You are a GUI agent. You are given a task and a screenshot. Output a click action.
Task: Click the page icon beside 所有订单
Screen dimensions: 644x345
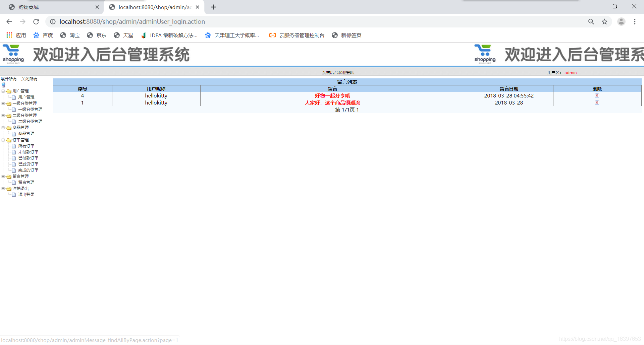pos(14,146)
